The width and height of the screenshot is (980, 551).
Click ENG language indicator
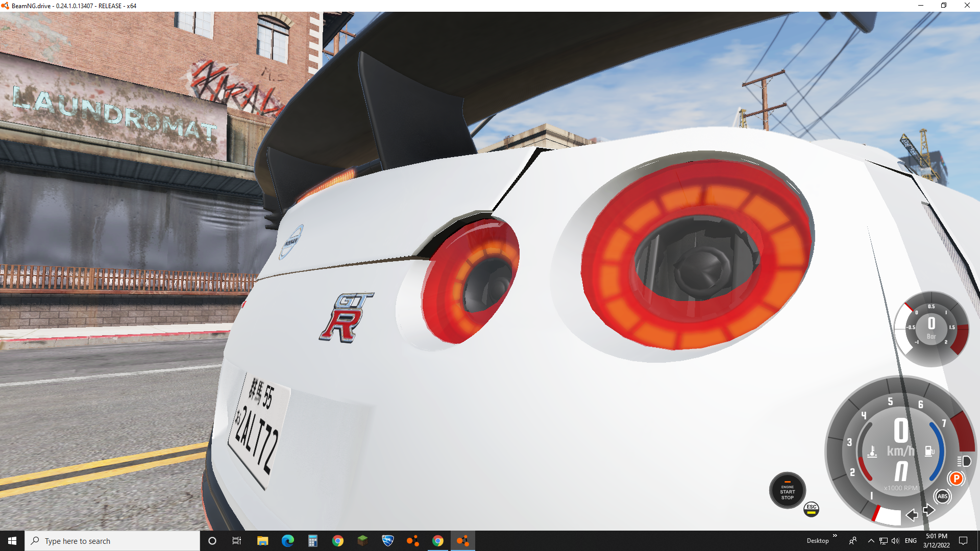[x=911, y=541]
